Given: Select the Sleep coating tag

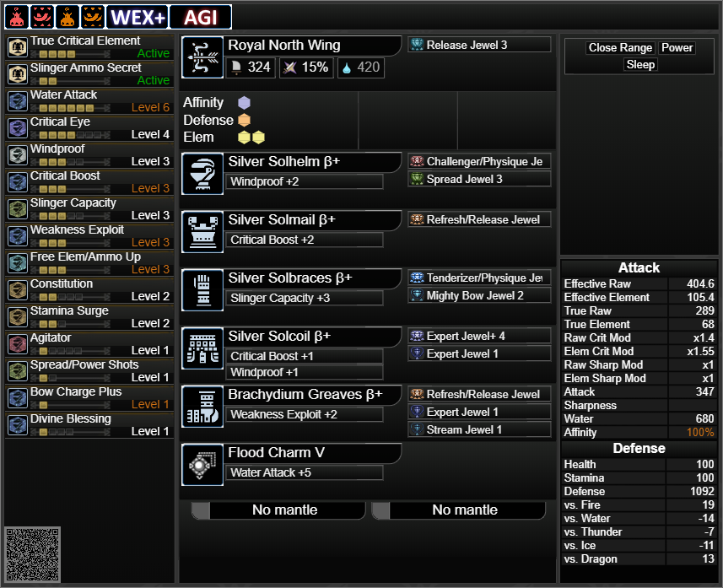Looking at the screenshot, I should pyautogui.click(x=640, y=64).
